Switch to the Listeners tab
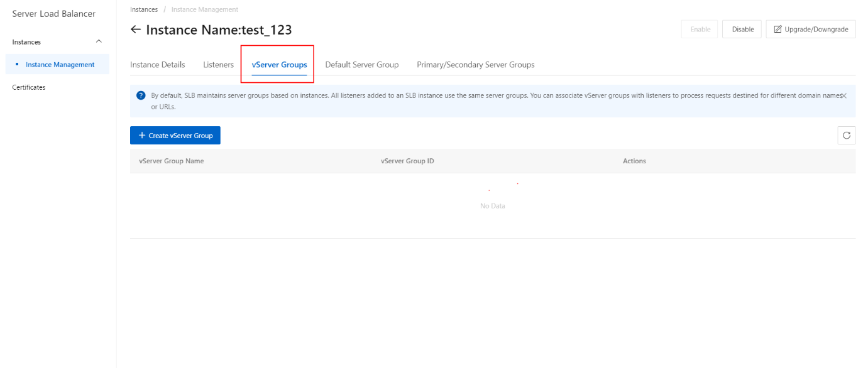Screen dimensions: 868x368 [x=218, y=65]
